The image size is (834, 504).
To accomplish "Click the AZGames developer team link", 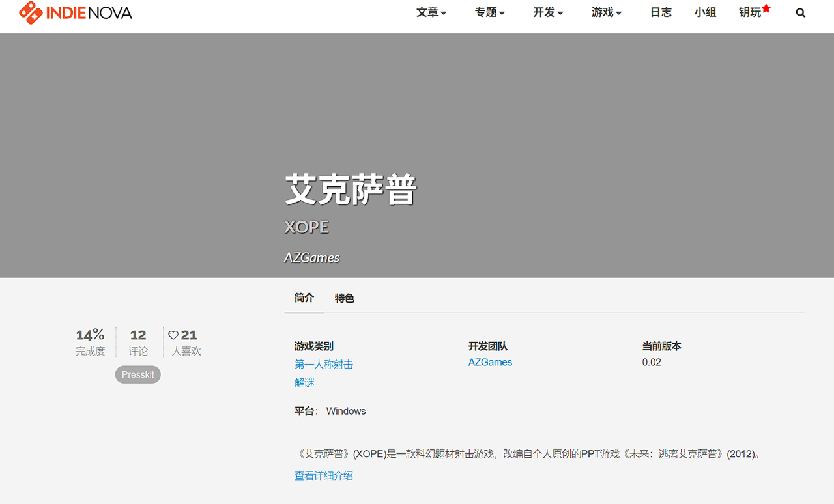I will (490, 362).
